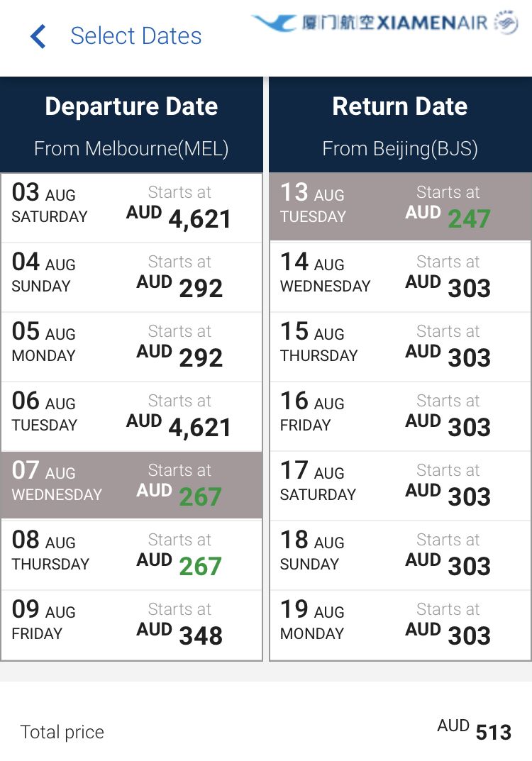Image resolution: width=532 pixels, height=761 pixels.
Task: Choose return date 14 Aug Wednesday
Action: 400,277
